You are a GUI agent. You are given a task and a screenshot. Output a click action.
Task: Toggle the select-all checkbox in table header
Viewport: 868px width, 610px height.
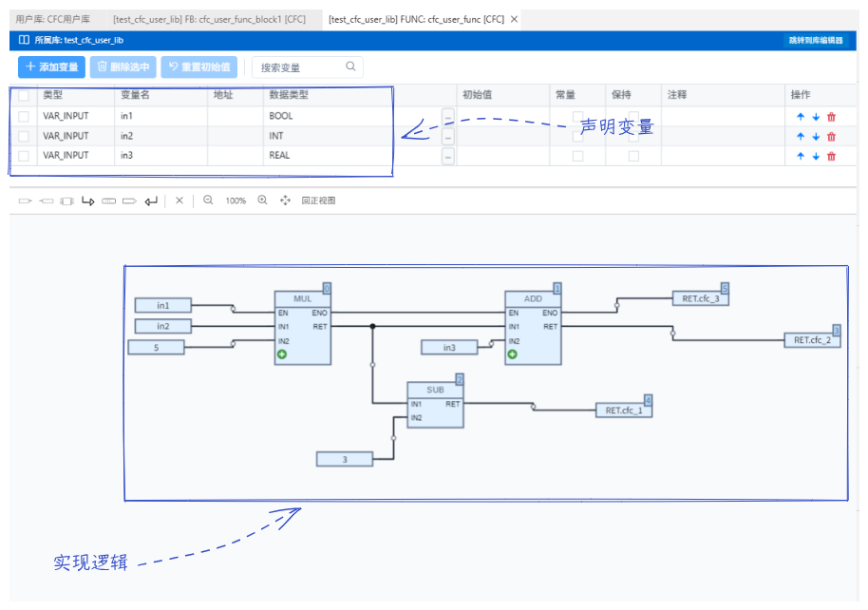(24, 95)
